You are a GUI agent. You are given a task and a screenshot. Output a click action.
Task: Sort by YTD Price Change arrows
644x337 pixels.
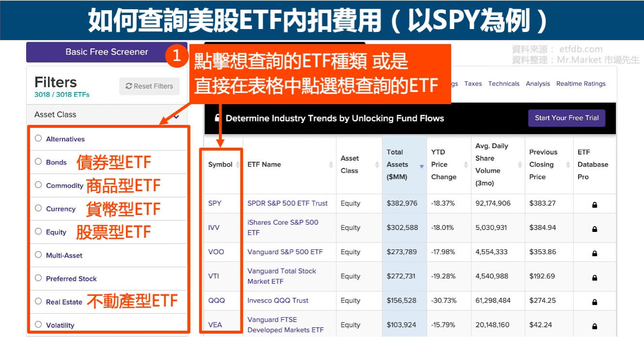tap(466, 165)
